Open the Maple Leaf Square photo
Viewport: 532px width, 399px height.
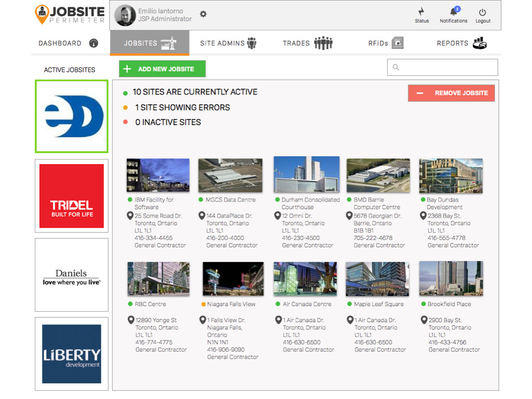pyautogui.click(x=377, y=278)
